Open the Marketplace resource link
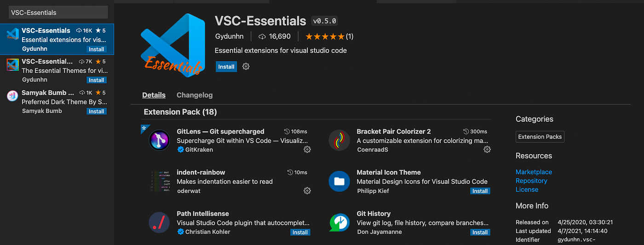The width and height of the screenshot is (644, 245). click(x=534, y=172)
